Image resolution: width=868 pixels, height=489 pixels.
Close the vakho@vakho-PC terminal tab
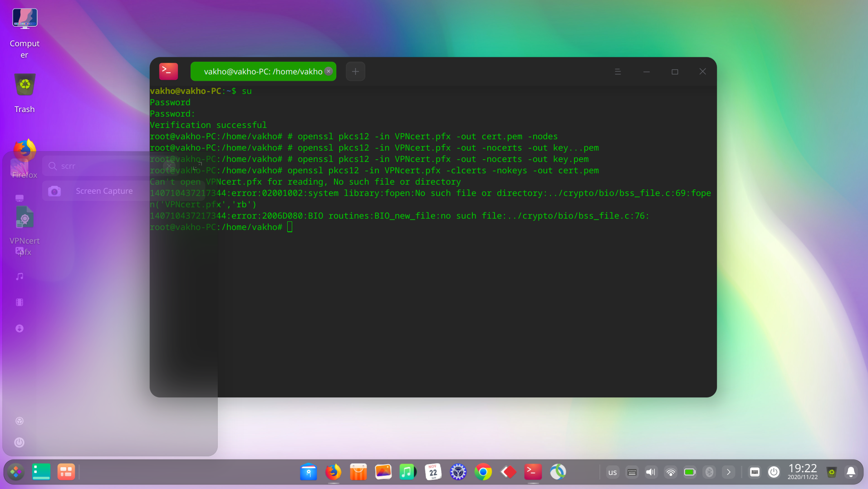(x=329, y=71)
